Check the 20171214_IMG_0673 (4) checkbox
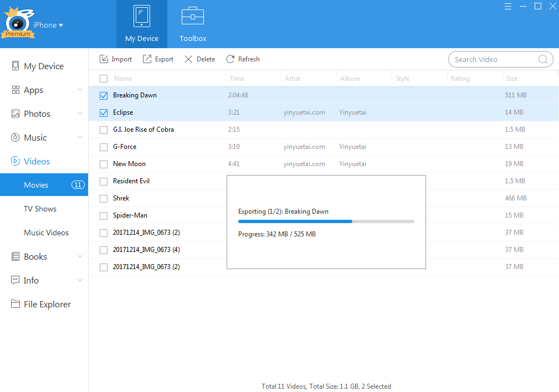Image resolution: width=559 pixels, height=392 pixels. tap(104, 250)
